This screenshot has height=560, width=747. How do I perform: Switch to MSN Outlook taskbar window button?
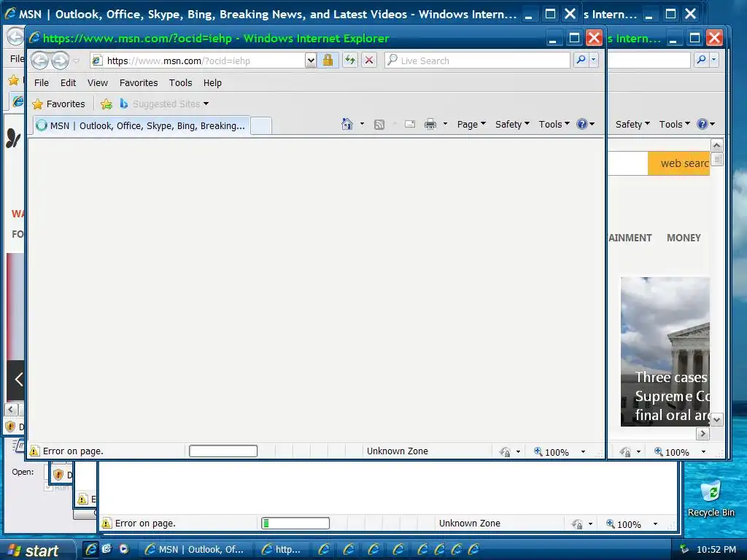pyautogui.click(x=194, y=550)
